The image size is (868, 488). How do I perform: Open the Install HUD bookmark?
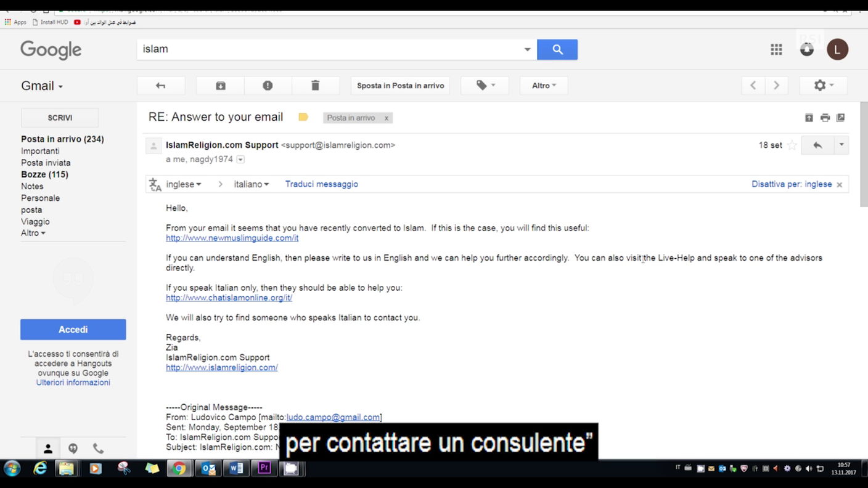click(50, 22)
